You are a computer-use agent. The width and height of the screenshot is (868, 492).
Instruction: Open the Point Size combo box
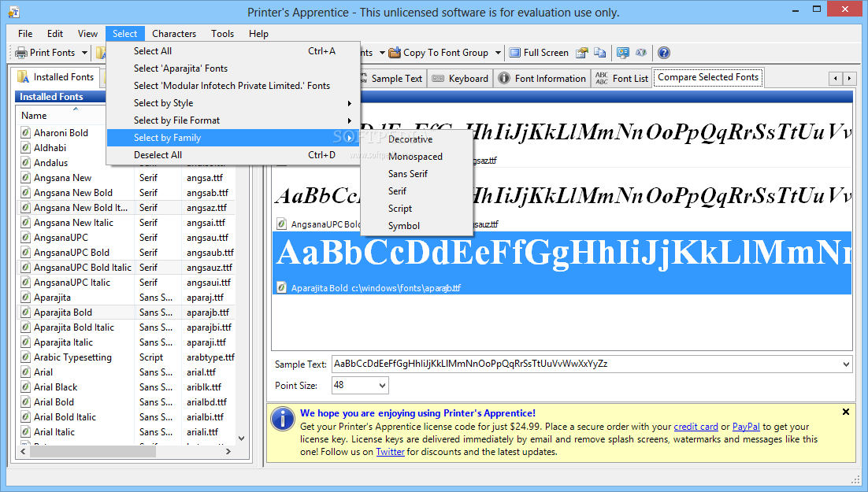(360, 385)
